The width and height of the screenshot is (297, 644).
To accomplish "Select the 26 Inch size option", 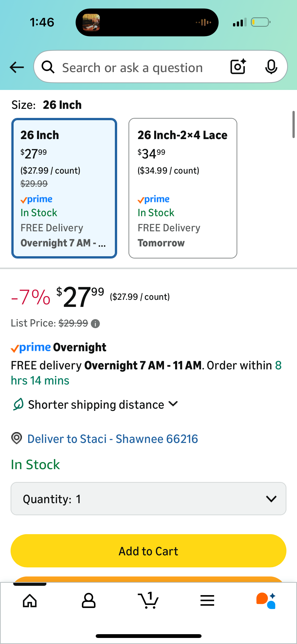I will tap(64, 188).
